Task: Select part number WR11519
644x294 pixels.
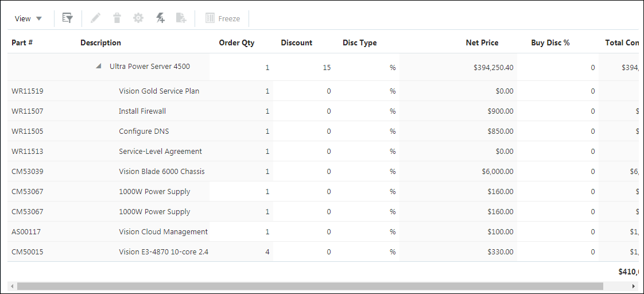Action: (x=28, y=91)
